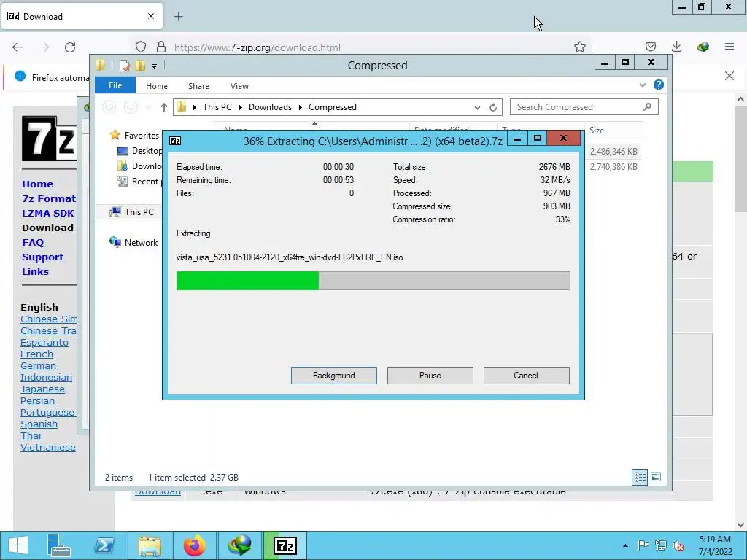747x560 pixels.
Task: Go up one folder level arrow
Action: click(164, 107)
